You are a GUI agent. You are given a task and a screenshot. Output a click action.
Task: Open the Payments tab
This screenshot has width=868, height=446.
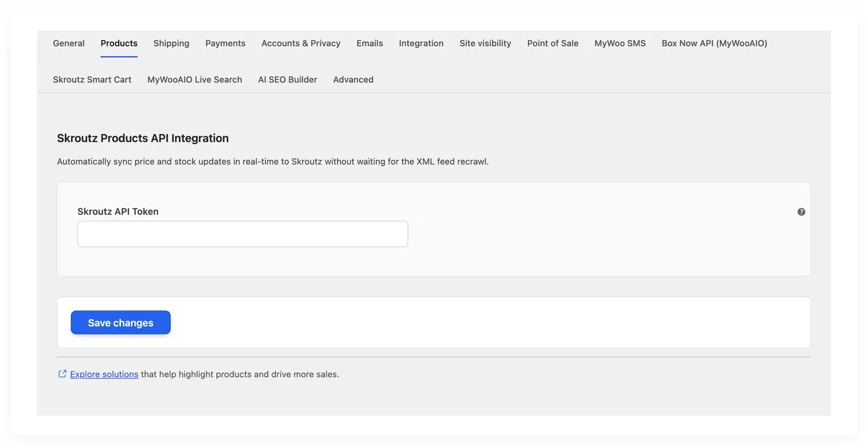(x=226, y=43)
